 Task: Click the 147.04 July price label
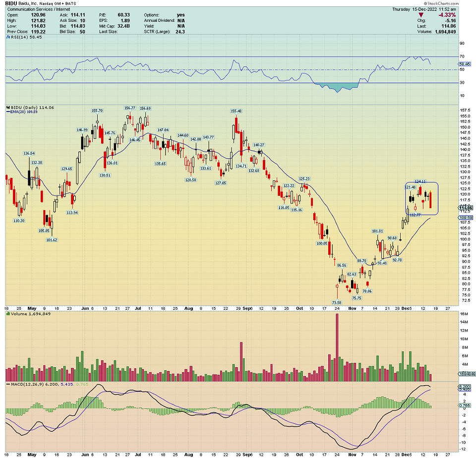[x=163, y=130]
